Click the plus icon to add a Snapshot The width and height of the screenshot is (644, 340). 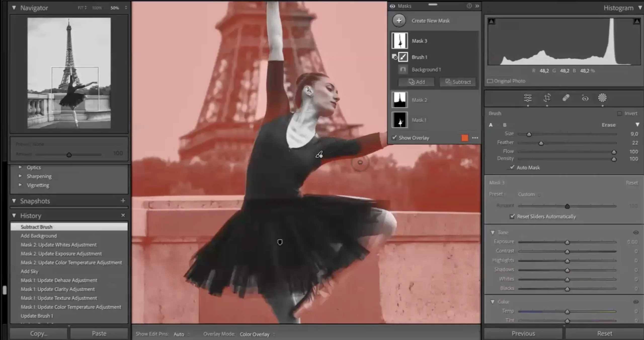(123, 201)
